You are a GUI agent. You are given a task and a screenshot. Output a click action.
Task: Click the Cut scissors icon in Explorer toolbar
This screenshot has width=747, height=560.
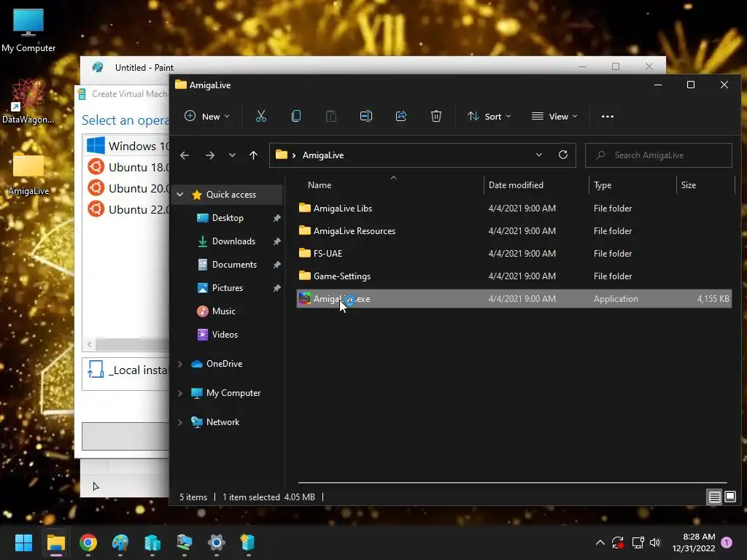260,116
